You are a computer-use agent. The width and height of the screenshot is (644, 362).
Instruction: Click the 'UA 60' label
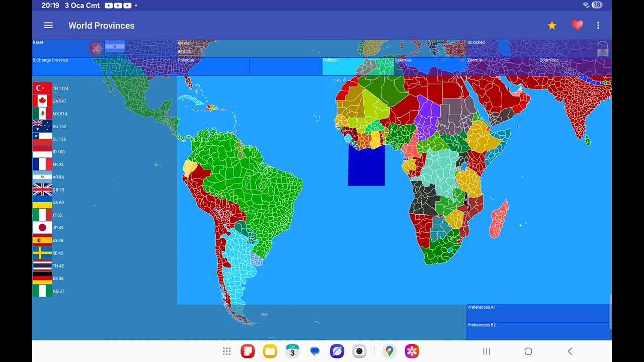click(58, 203)
